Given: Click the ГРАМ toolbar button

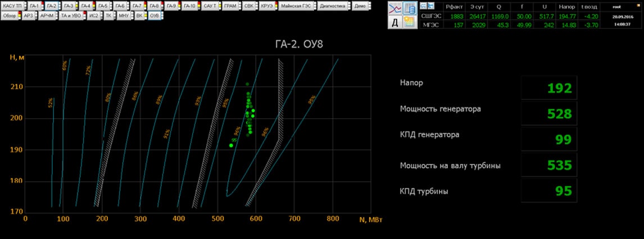Looking at the screenshot, I should 229,6.
